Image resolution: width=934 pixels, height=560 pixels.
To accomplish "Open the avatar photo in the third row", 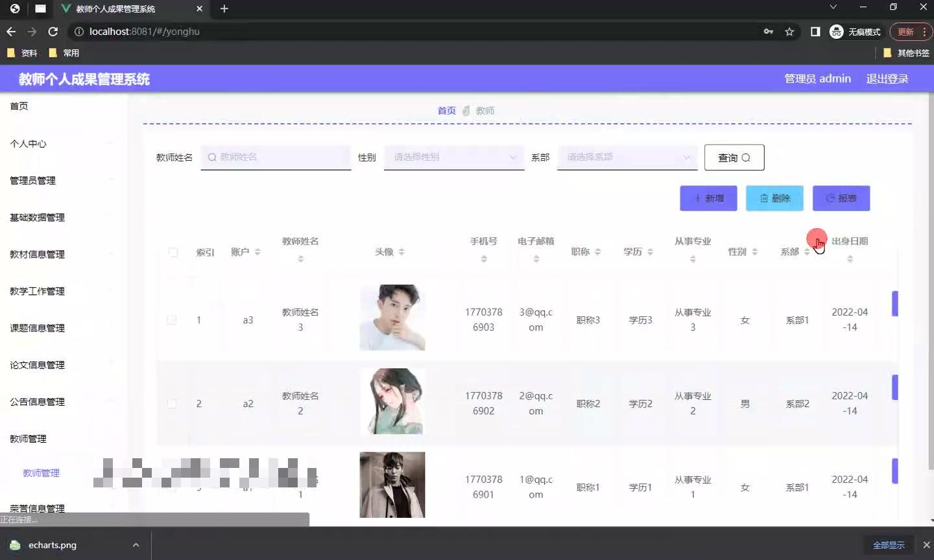I will click(x=392, y=485).
